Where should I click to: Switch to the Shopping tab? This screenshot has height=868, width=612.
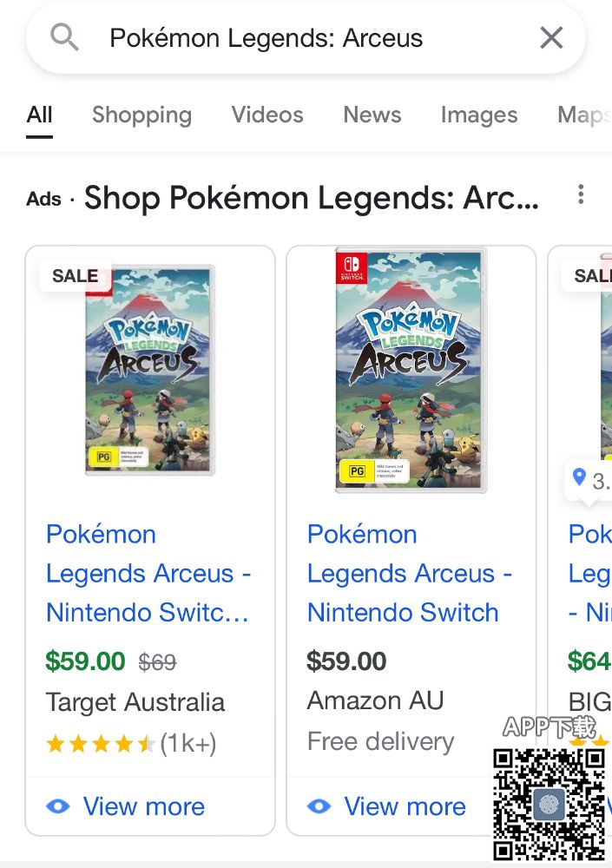click(x=141, y=115)
